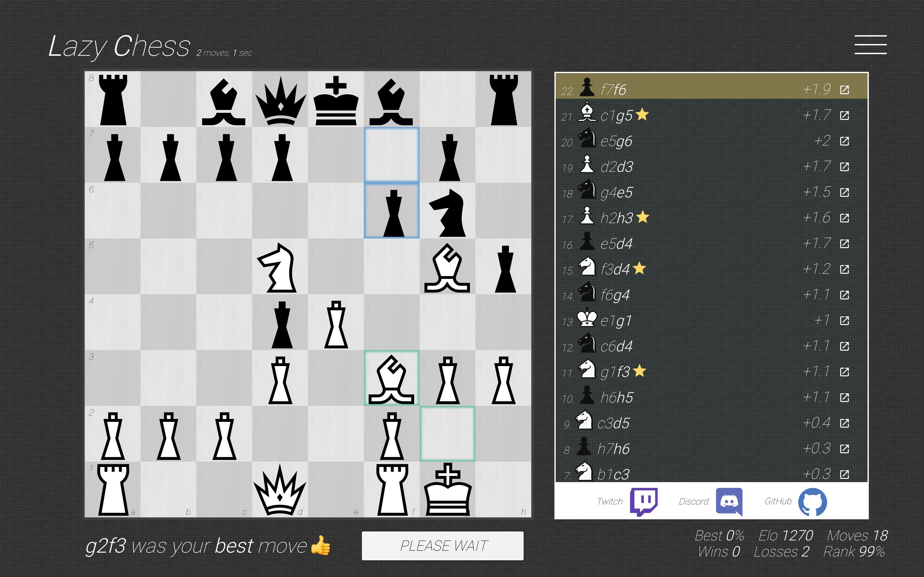Open the Twitch channel icon
This screenshot has height=577, width=924.
point(645,502)
